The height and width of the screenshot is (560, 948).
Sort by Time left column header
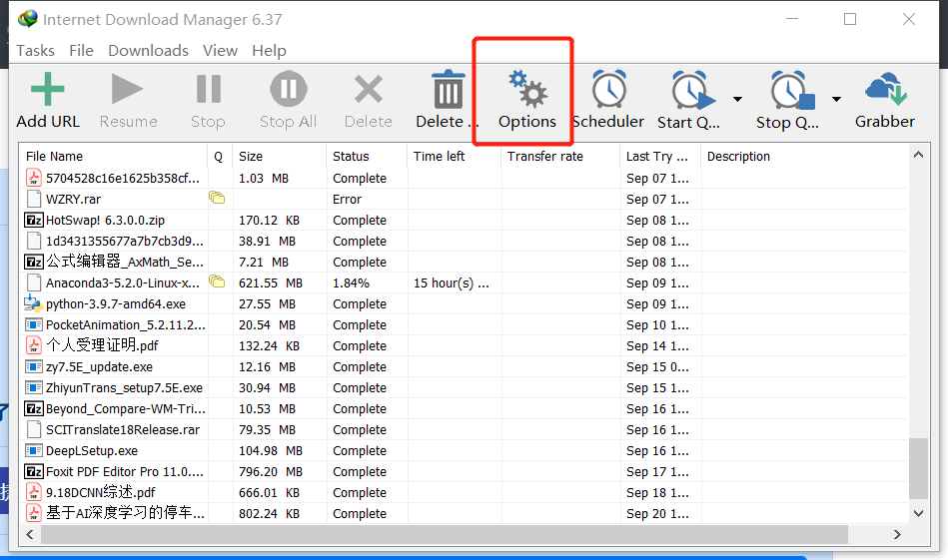pos(455,157)
